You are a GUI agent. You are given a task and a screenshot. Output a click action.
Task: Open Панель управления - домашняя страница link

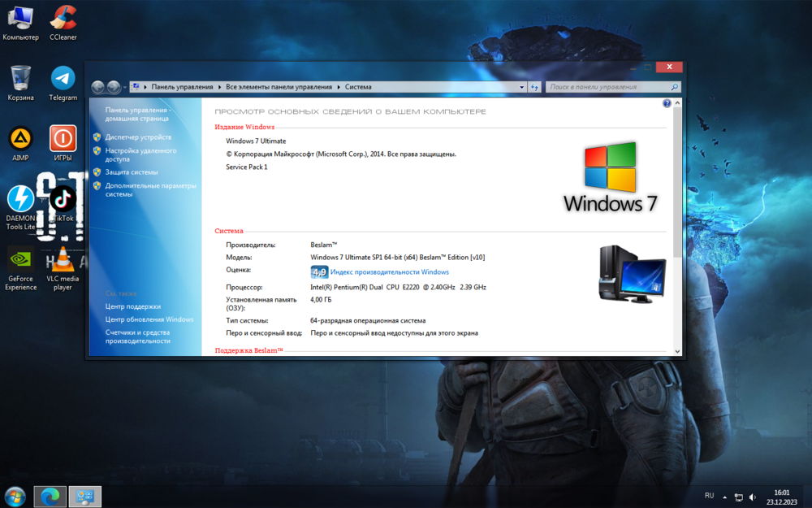[x=137, y=114]
